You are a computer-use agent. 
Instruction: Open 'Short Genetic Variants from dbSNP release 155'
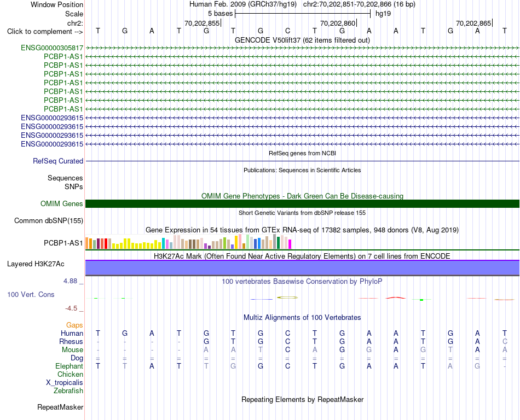point(302,213)
